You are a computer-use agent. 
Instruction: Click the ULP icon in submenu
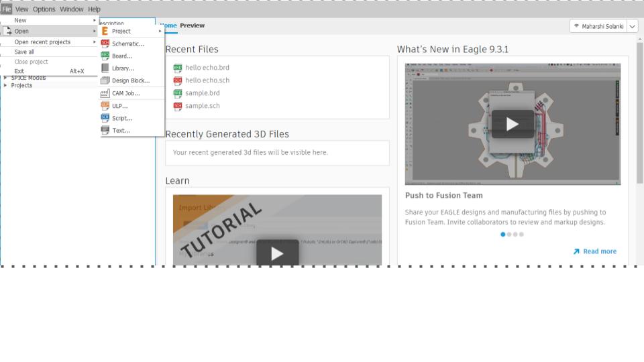(x=105, y=105)
